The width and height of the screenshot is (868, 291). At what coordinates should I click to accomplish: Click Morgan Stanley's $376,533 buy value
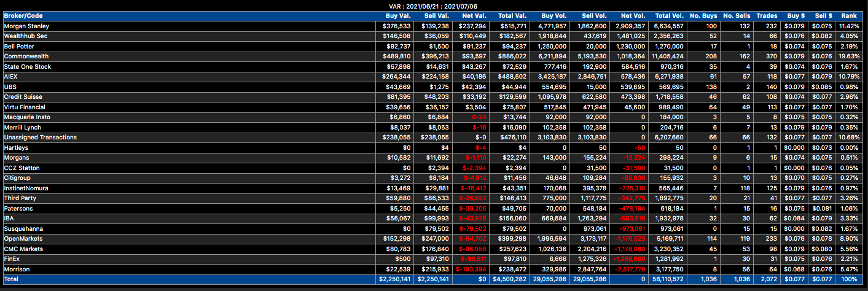pyautogui.click(x=397, y=26)
